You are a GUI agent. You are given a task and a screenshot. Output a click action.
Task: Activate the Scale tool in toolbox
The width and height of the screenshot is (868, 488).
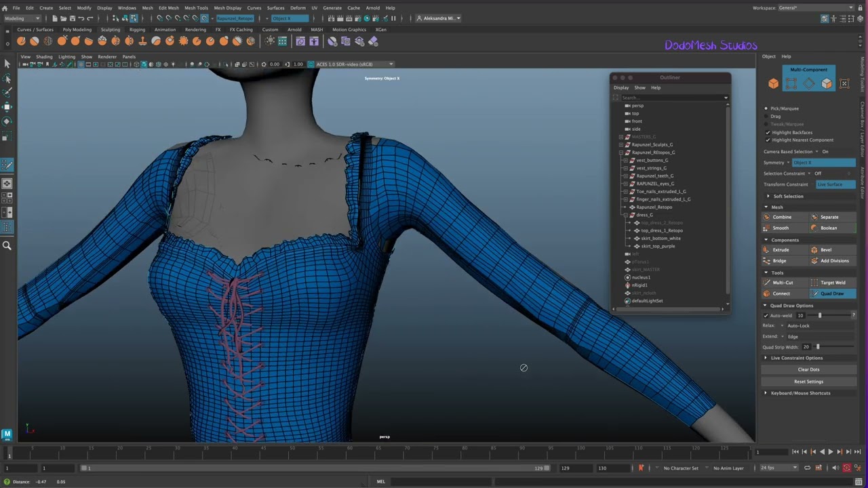pos(7,136)
